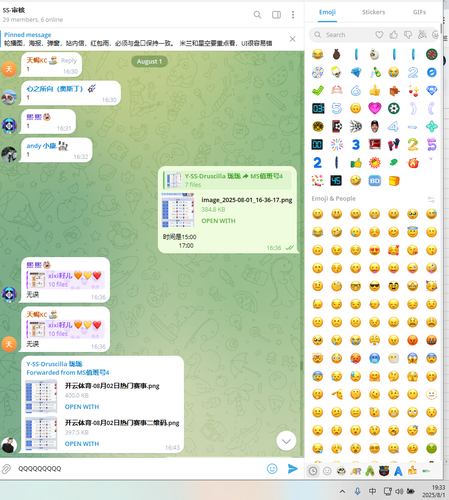Screen dimensions: 449x500
Task: Click Forwarded from MS值班号4 label
Action: pyautogui.click(x=68, y=373)
